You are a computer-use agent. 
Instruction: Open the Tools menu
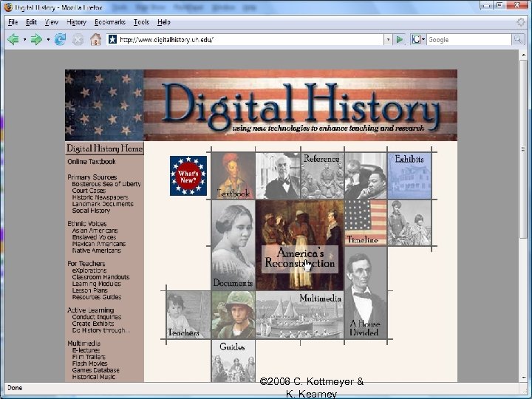141,22
